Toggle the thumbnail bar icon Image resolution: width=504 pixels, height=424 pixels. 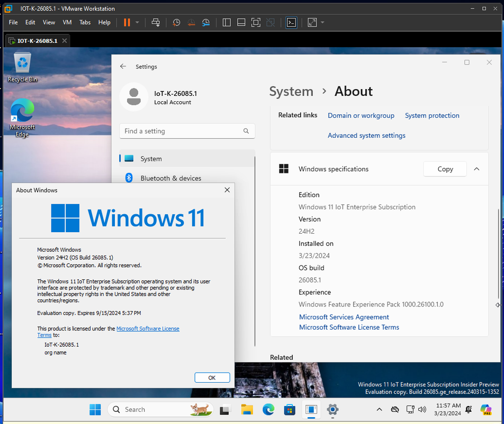[x=241, y=22]
